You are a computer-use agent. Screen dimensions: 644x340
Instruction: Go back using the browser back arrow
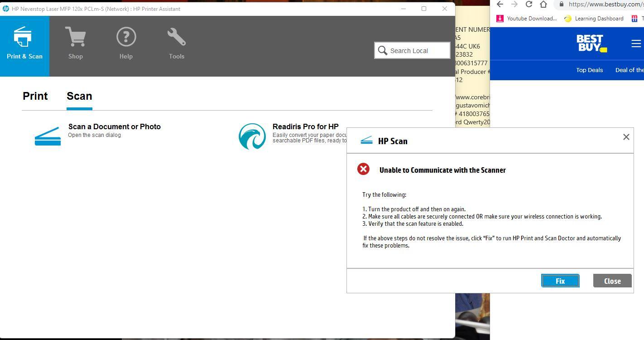tap(500, 4)
